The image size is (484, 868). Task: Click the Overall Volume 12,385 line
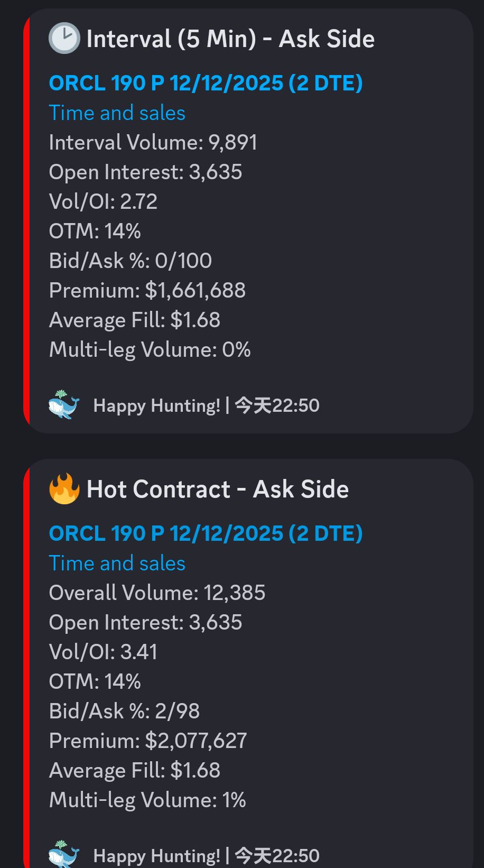tap(157, 593)
